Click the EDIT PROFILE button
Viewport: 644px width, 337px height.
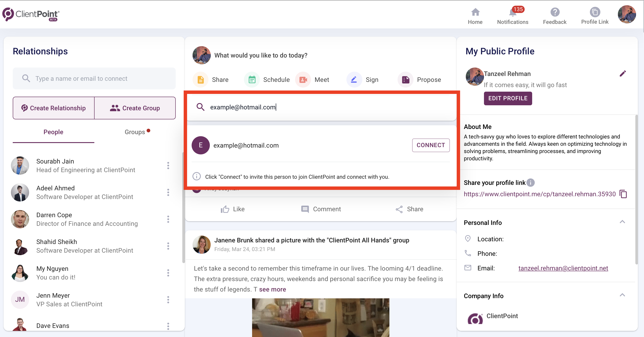508,98
